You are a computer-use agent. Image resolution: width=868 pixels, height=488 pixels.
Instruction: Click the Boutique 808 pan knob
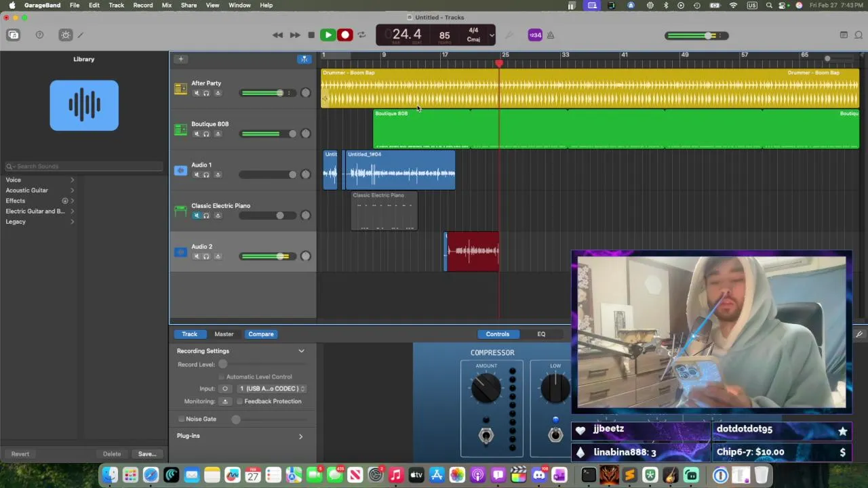coord(306,134)
